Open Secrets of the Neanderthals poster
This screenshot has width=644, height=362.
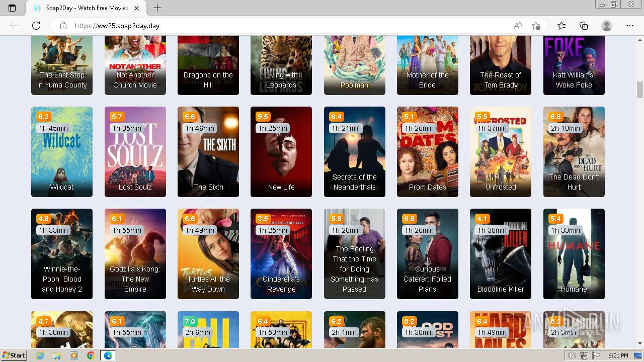click(355, 152)
